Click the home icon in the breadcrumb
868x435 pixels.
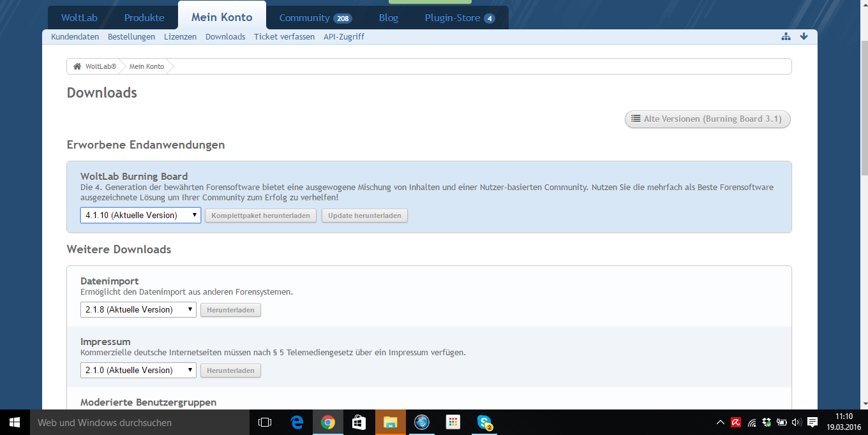(x=77, y=66)
